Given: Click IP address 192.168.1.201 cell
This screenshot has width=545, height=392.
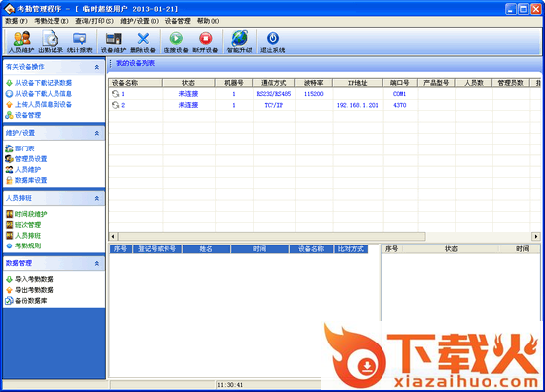Looking at the screenshot, I should [x=358, y=105].
